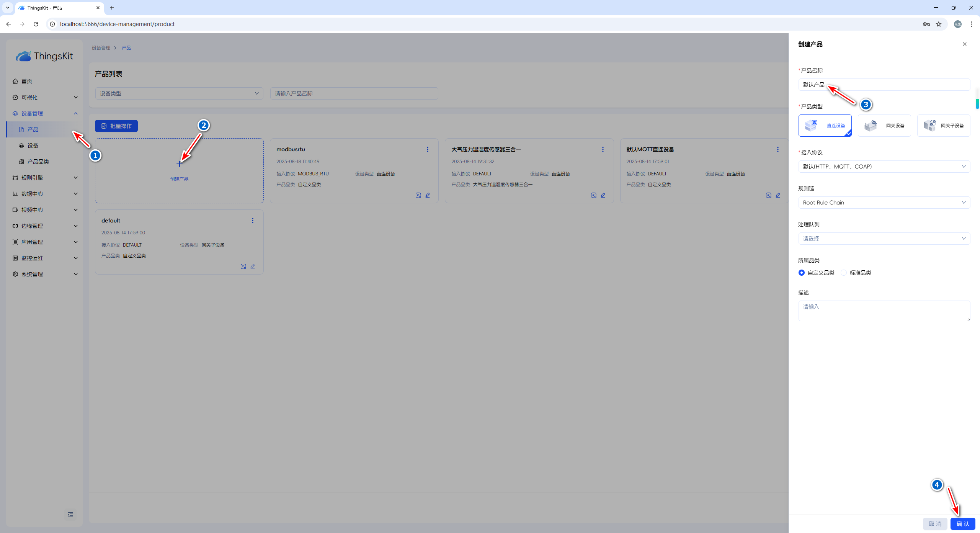
Task: Click the 描述 text area
Action: 884,311
